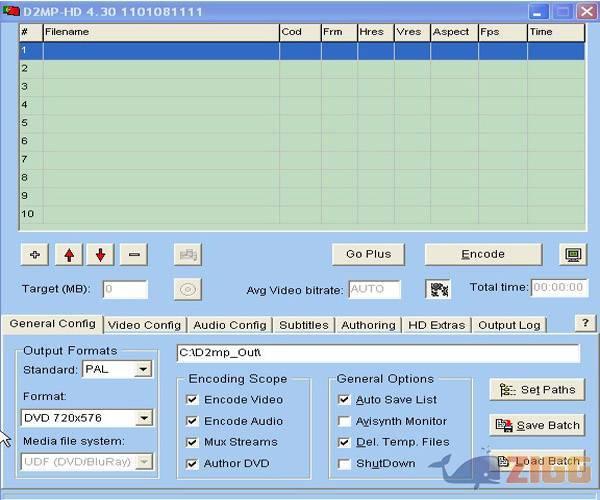
Task: Click the output path field C:\D2mp_Out\
Action: [x=378, y=353]
